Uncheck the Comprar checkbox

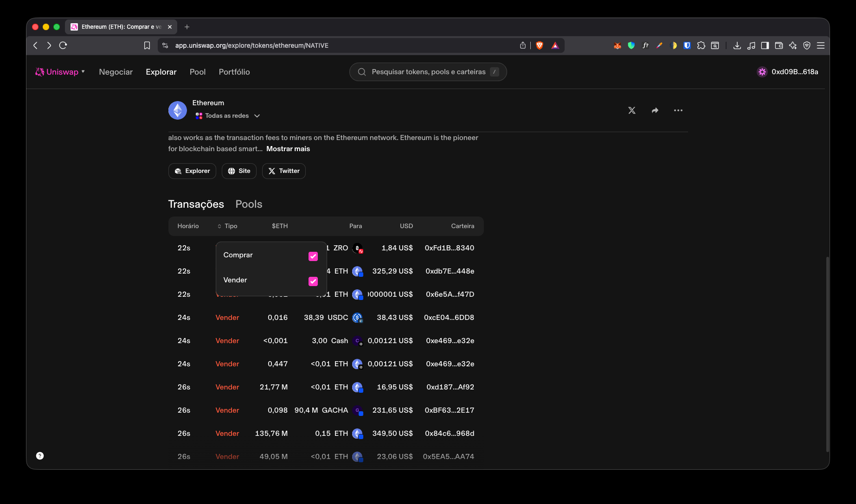[313, 256]
